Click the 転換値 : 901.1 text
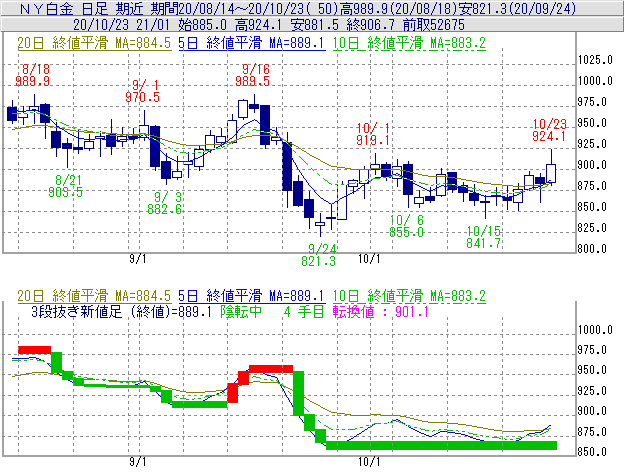 point(381,311)
